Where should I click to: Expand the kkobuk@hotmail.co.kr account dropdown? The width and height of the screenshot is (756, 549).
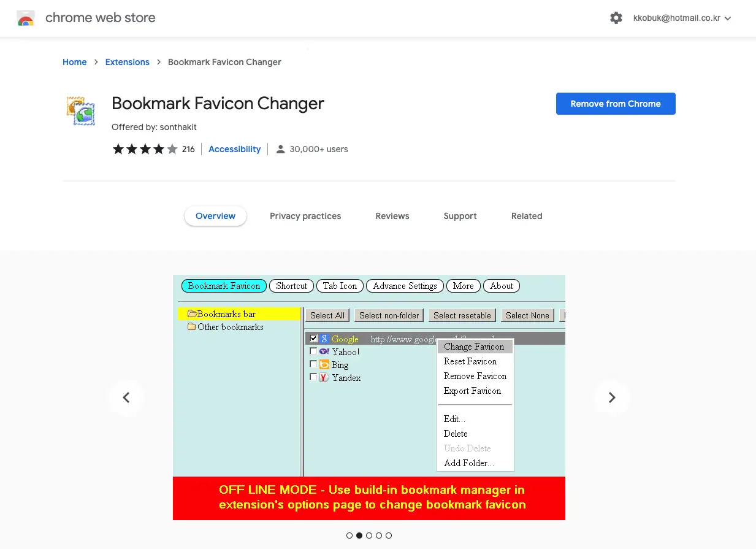pyautogui.click(x=682, y=18)
